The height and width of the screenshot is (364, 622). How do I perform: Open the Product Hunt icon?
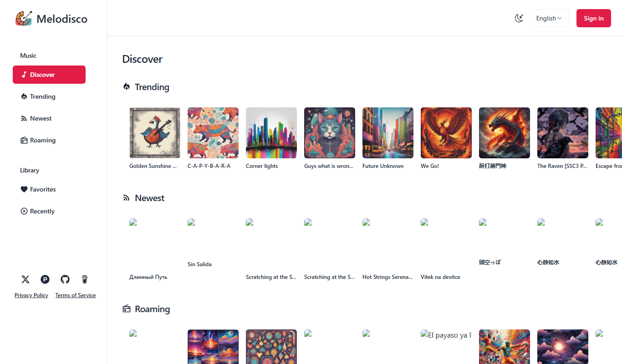[x=45, y=279]
